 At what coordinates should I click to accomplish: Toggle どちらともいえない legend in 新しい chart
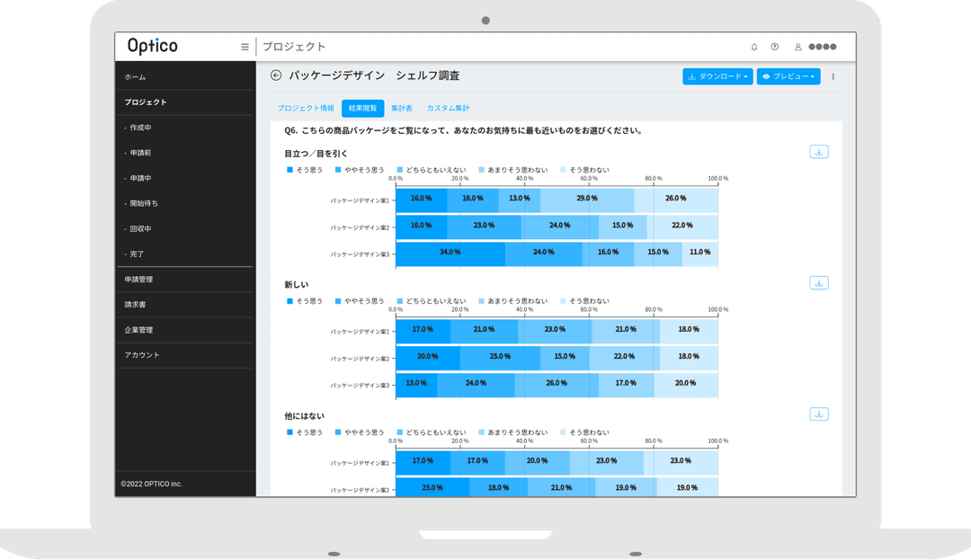pos(431,301)
